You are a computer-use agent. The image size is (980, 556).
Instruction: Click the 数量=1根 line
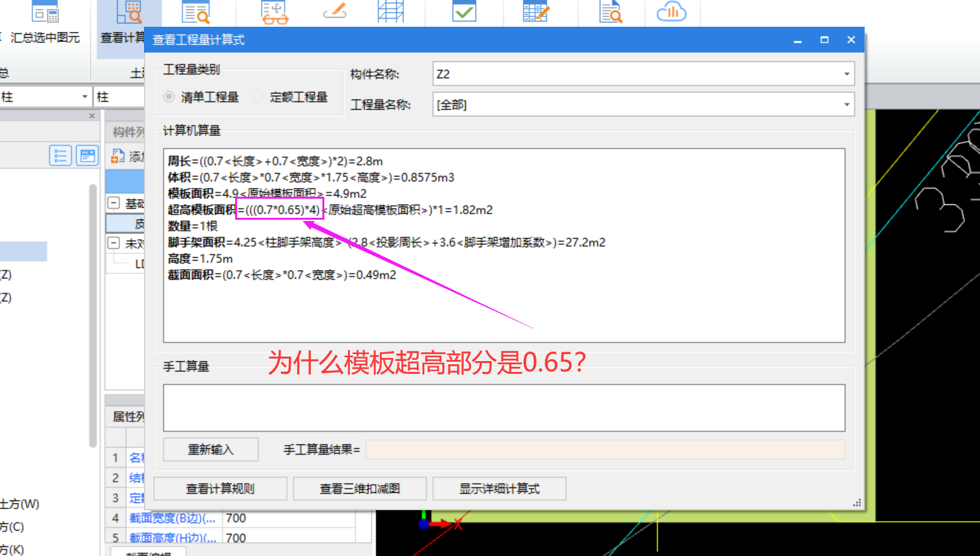point(192,226)
